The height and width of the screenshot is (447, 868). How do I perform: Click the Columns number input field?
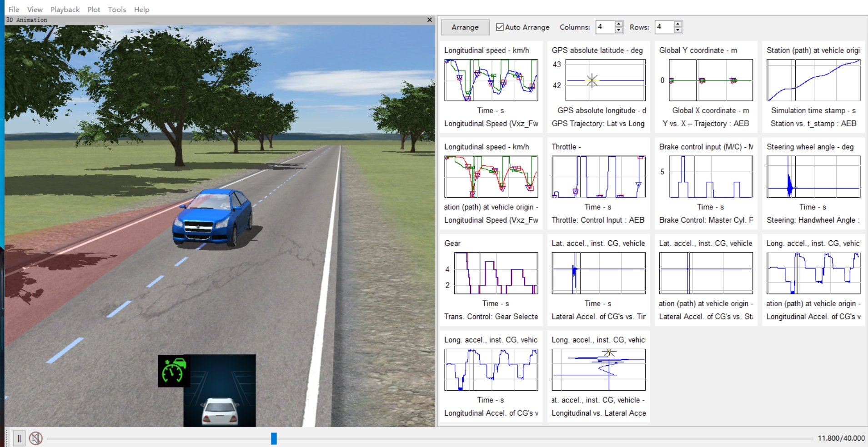[x=606, y=27]
